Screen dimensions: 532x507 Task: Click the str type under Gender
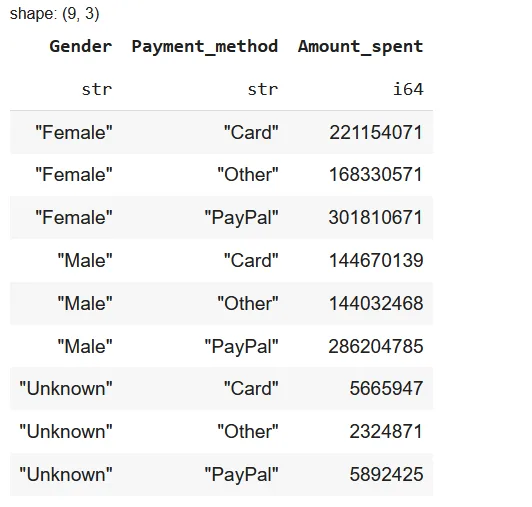point(97,90)
